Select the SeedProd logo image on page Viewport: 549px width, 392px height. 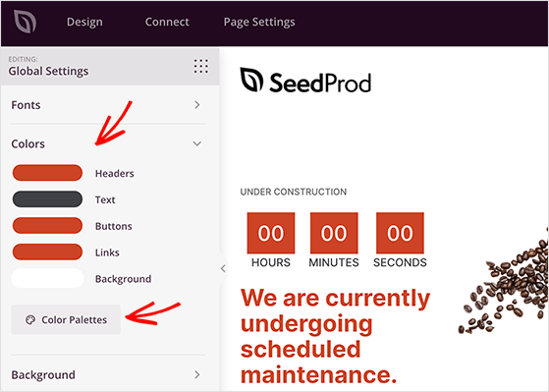[305, 81]
